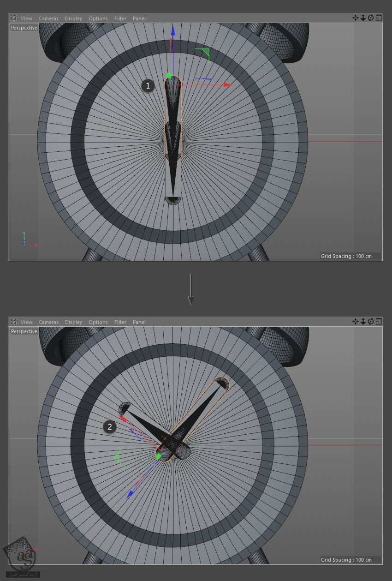This screenshot has height=581, width=392.
Task: Click red axis arrow tip in spread-hands viewport
Action: 123,419
